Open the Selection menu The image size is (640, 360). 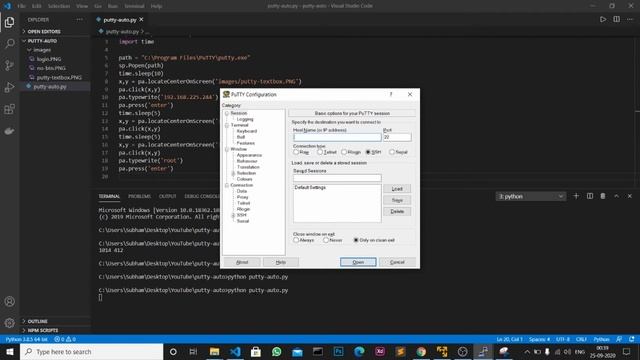coord(59,6)
